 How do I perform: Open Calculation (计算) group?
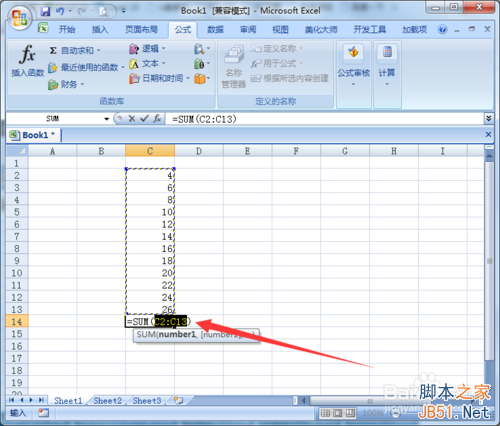point(387,66)
